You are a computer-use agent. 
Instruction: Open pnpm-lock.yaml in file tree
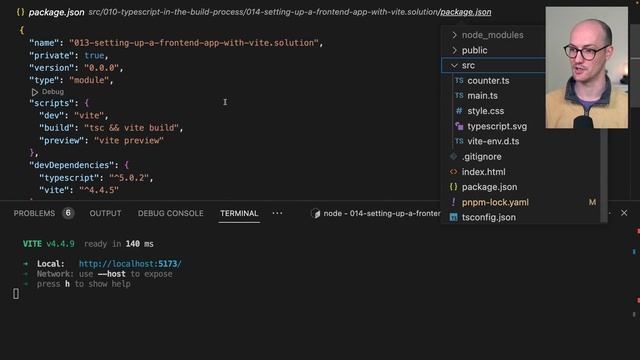(x=495, y=202)
